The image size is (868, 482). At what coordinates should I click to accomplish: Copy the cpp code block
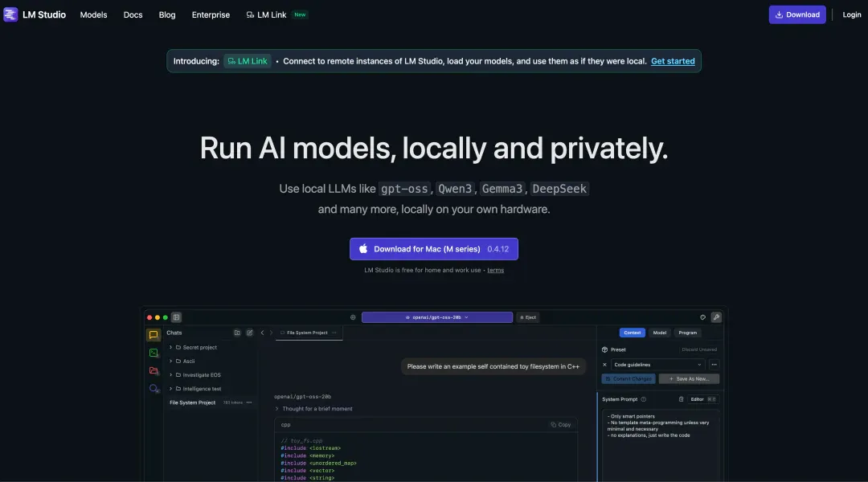click(560, 424)
